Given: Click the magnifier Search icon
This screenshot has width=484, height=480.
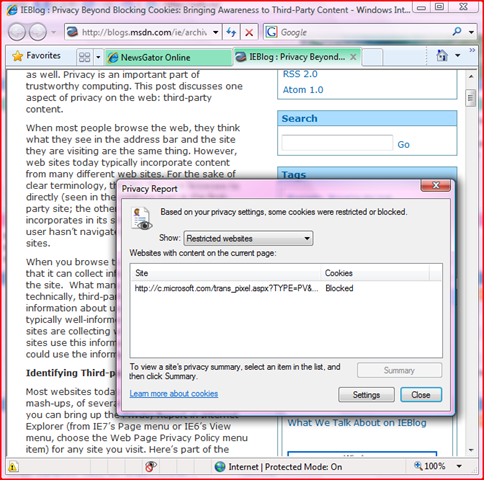Looking at the screenshot, I should click(457, 32).
